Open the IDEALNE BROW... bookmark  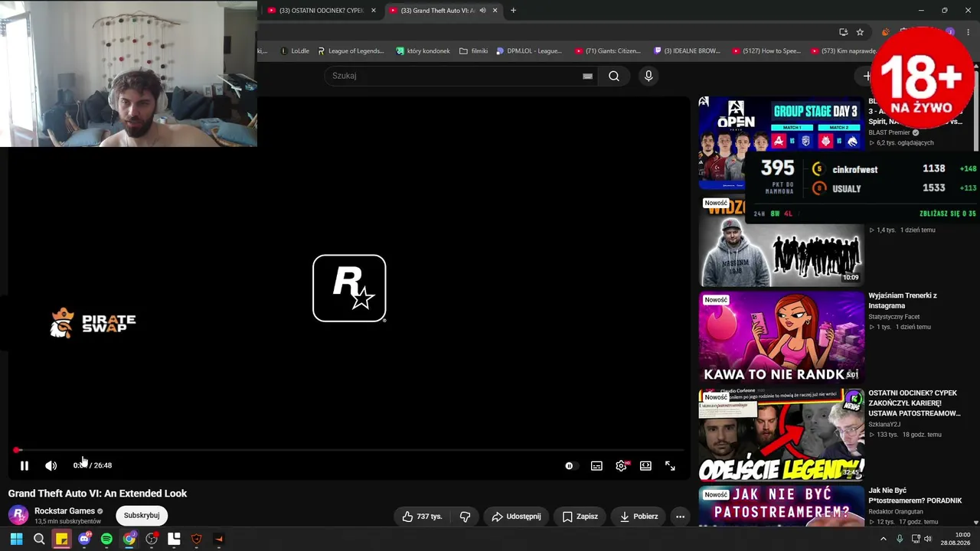tap(687, 51)
